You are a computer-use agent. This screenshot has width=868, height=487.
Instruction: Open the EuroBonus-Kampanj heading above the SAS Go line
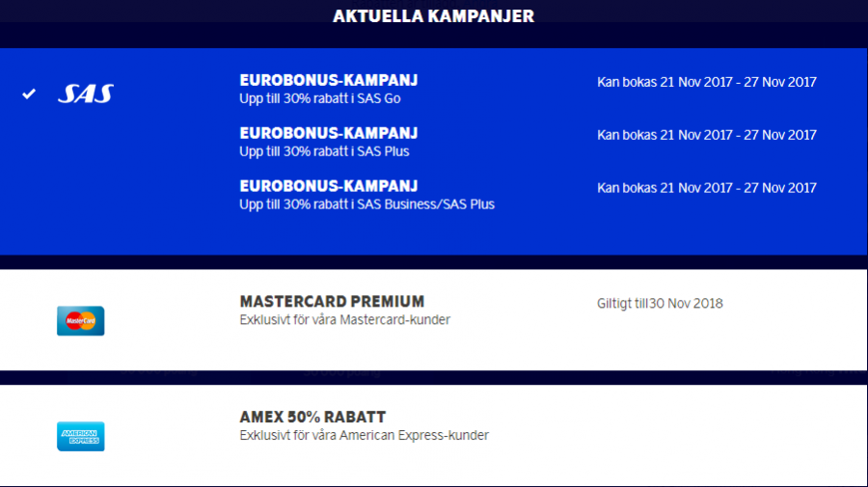pyautogui.click(x=328, y=80)
